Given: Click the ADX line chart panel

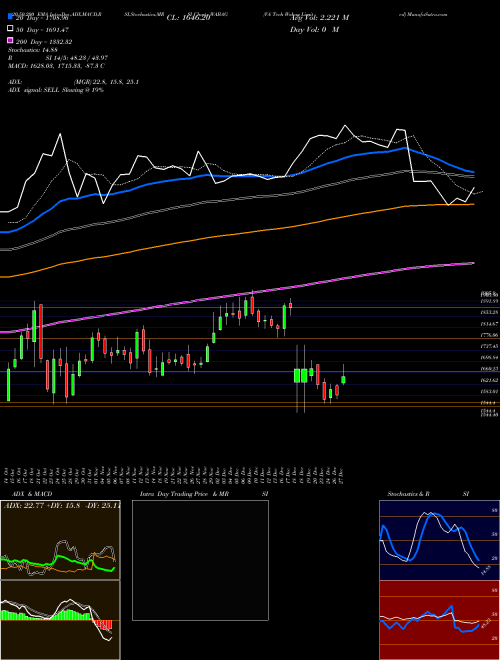Looking at the screenshot, I should [x=60, y=540].
